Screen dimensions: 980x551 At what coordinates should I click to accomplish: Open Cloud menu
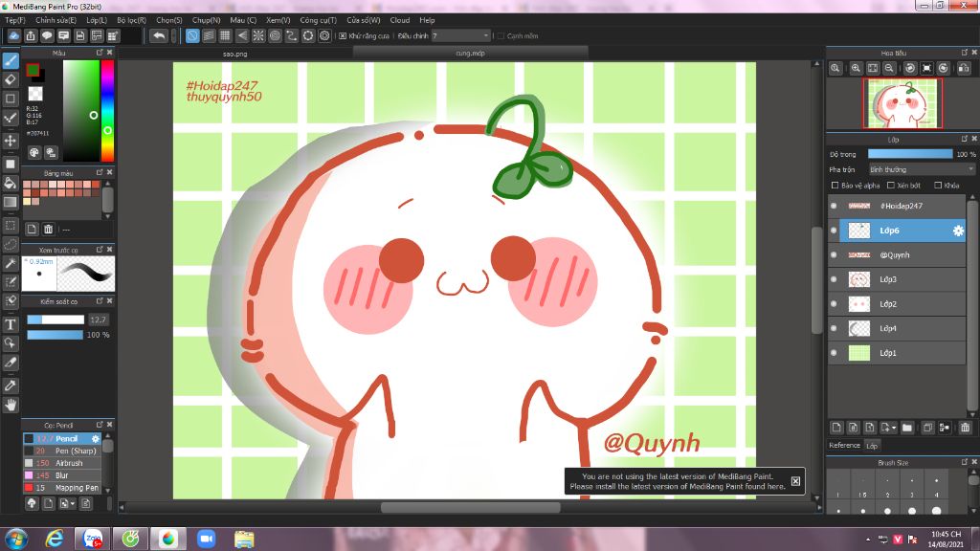(x=400, y=20)
